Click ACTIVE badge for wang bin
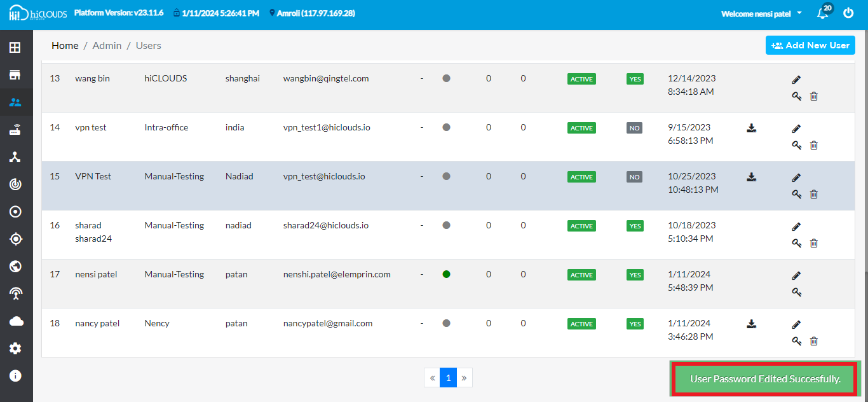The image size is (868, 402). click(581, 79)
